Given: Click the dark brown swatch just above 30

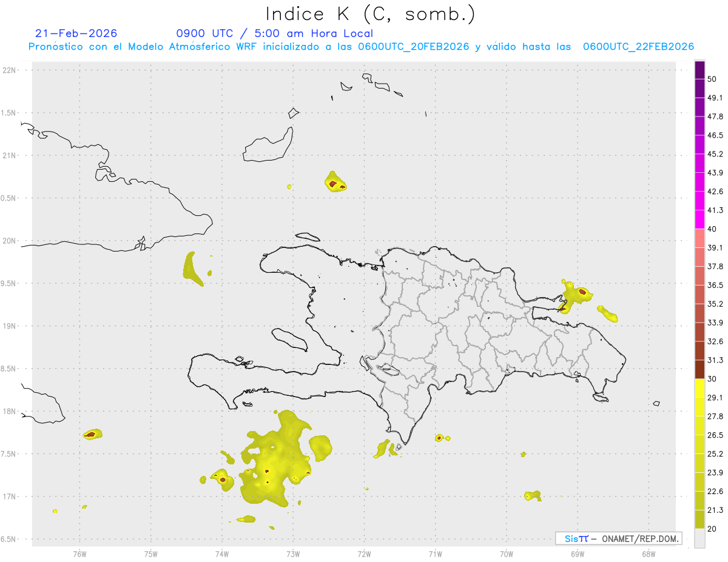Looking at the screenshot, I should click(699, 370).
